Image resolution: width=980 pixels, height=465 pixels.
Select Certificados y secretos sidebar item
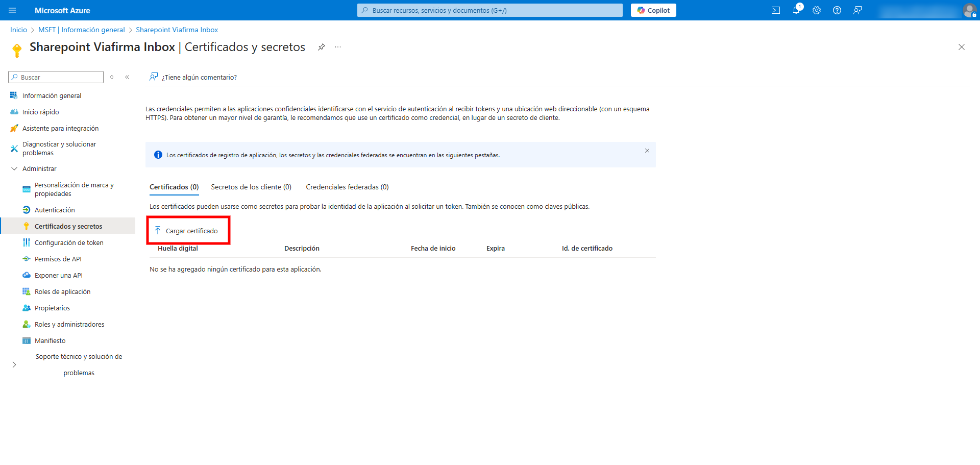point(68,226)
